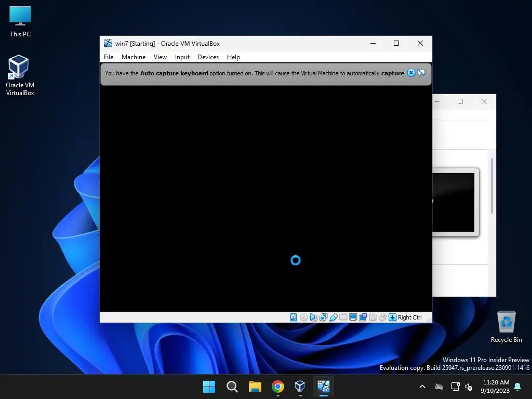Select the Recycle Bin desktop icon
The width and height of the screenshot is (532, 399).
click(506, 327)
